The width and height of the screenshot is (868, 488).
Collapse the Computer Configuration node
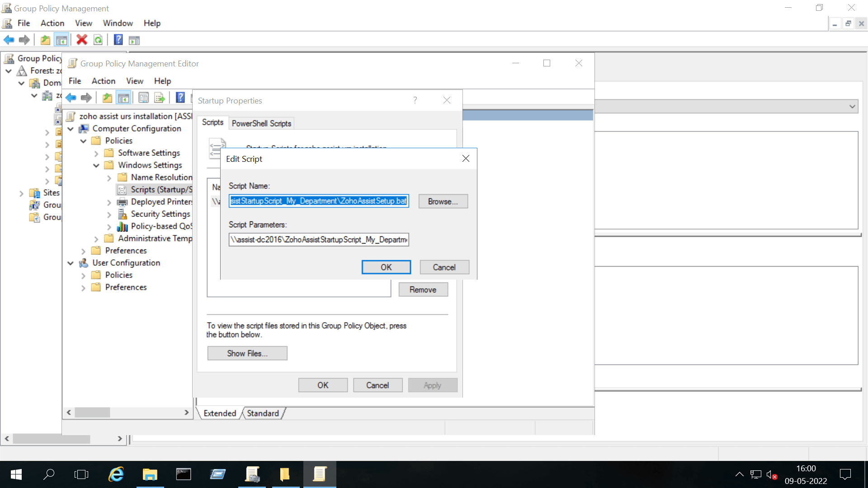tap(71, 129)
